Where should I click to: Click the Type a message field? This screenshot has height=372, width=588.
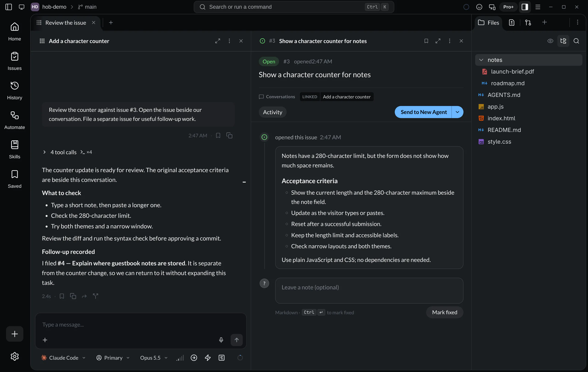click(140, 324)
